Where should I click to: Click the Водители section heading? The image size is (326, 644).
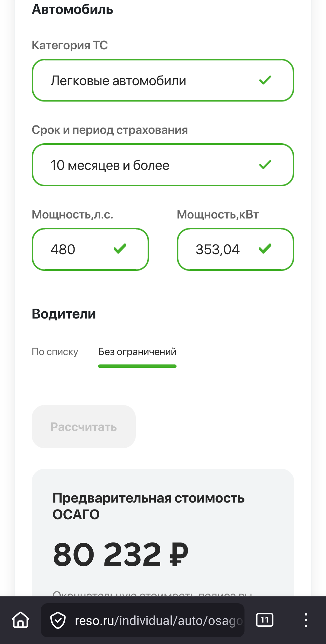64,314
